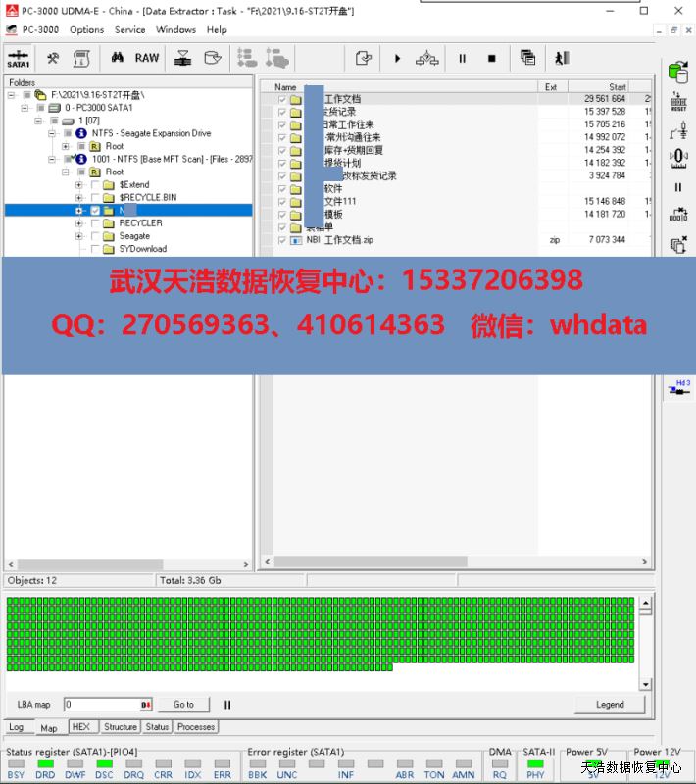Click the green database icon in right sidebar

point(677,72)
